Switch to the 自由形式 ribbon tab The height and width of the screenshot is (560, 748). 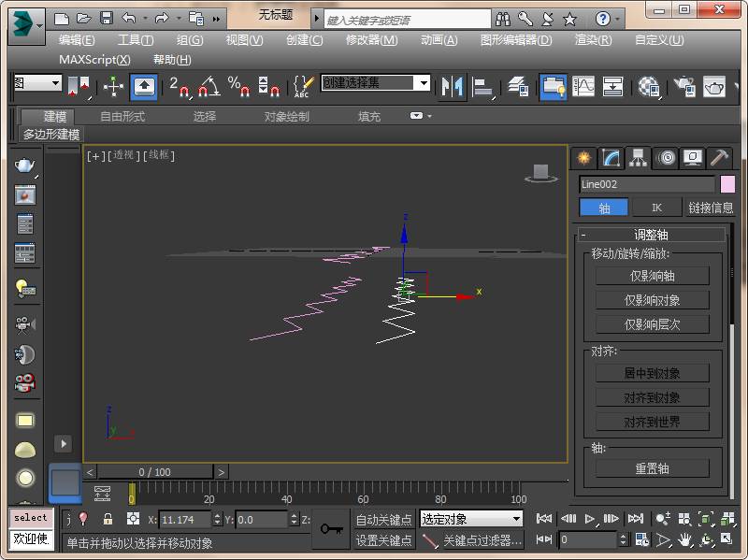[x=122, y=117]
